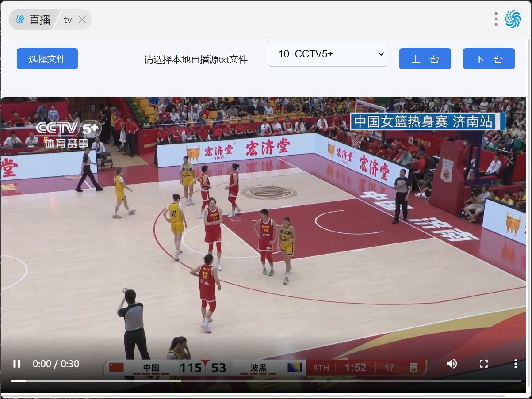The image size is (532, 399).
Task: Switch to next channel with 下一台
Action: [x=489, y=59]
